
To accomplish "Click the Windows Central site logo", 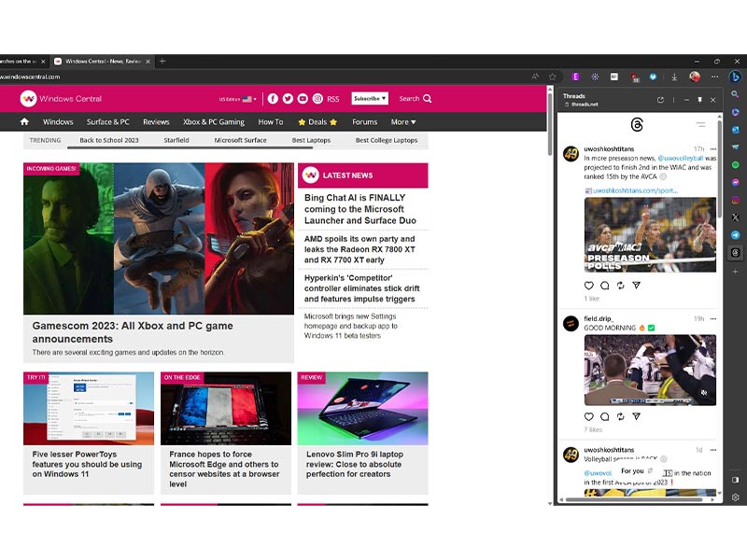I will point(61,99).
